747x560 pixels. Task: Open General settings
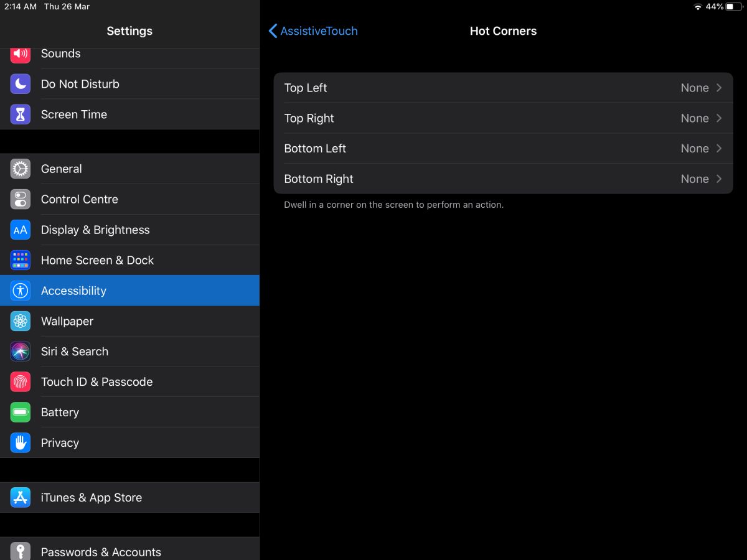tap(129, 169)
